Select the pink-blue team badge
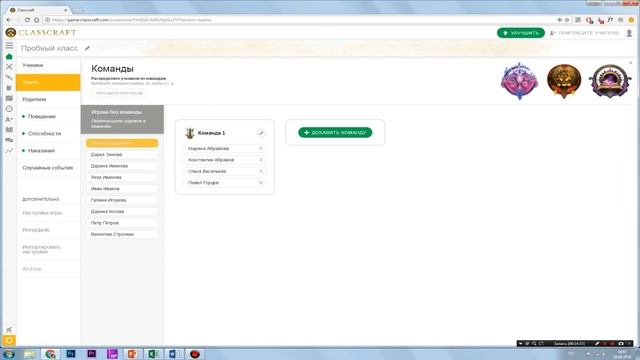This screenshot has height=360, width=640. click(x=519, y=81)
